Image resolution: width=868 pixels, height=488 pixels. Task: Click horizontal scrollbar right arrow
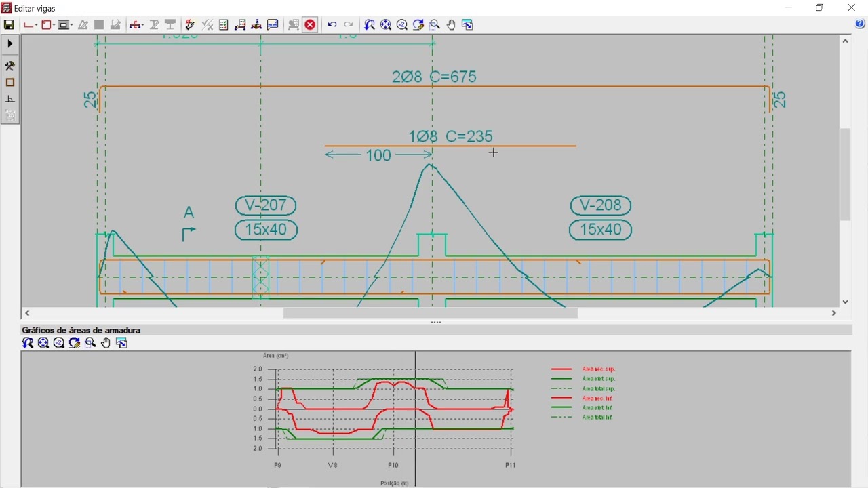tap(834, 313)
